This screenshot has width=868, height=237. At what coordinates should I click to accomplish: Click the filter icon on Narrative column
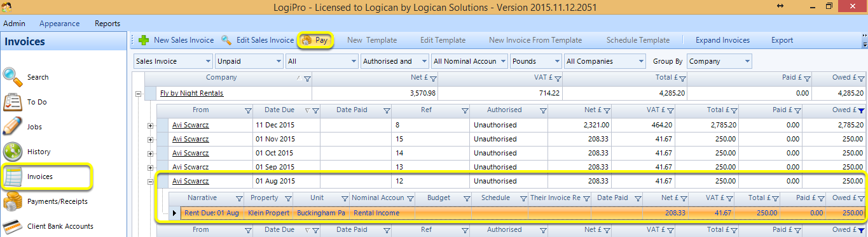[x=240, y=199]
